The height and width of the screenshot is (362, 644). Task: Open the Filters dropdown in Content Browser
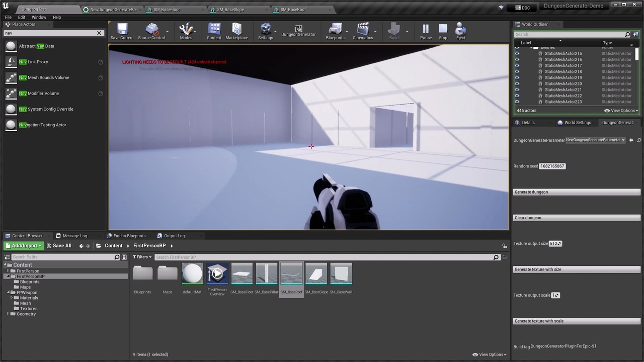point(141,257)
